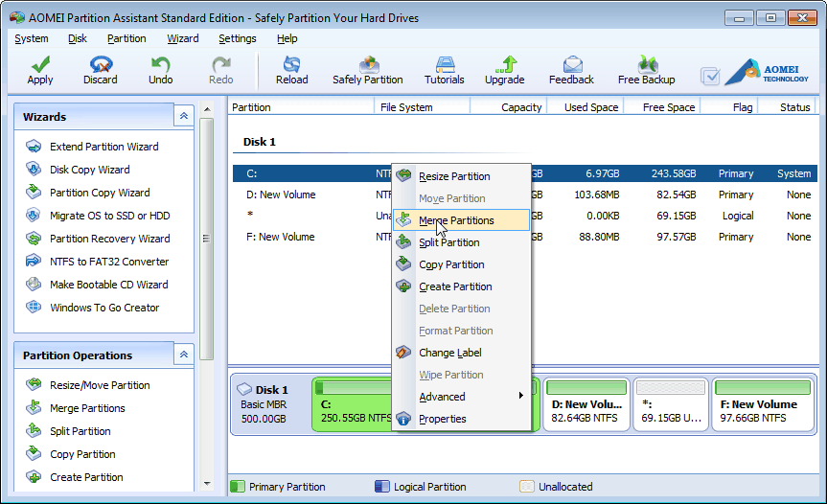Sort by the Partition column header
The height and width of the screenshot is (504, 827).
[x=301, y=107]
